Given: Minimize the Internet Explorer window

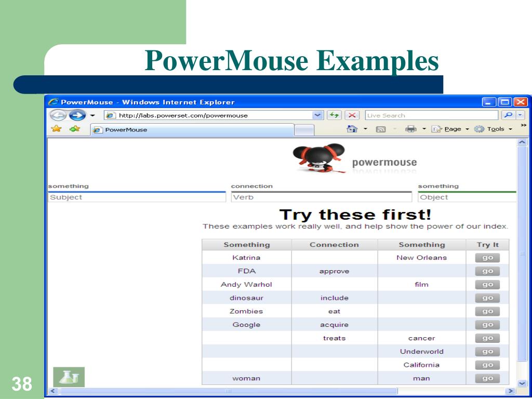Looking at the screenshot, I should point(488,102).
